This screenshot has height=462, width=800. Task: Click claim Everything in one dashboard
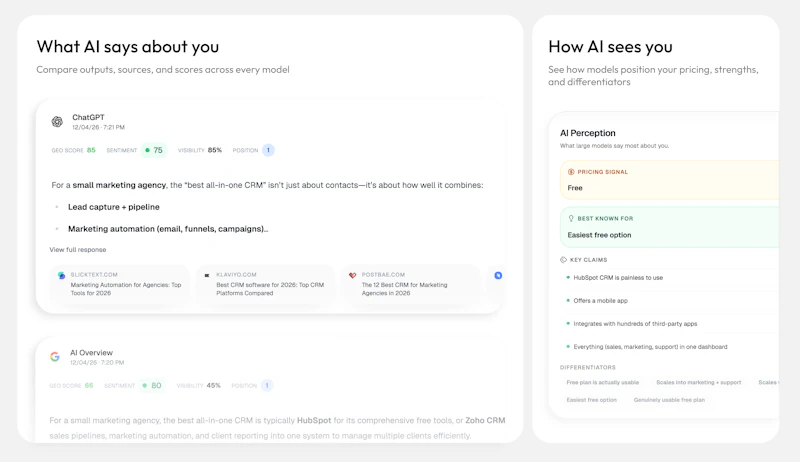651,347
